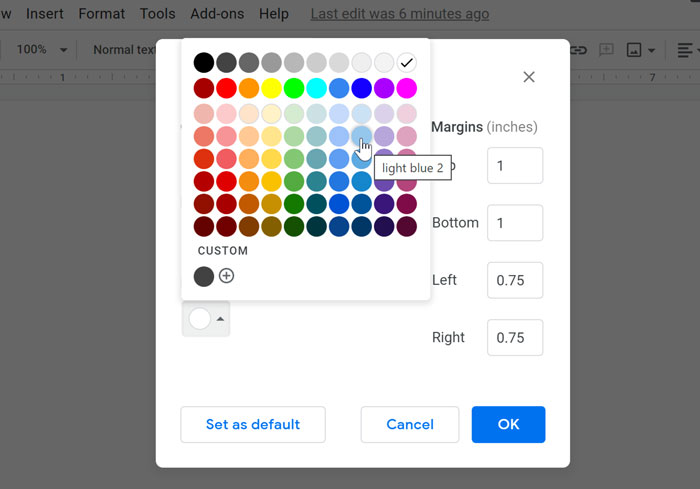Image resolution: width=700 pixels, height=489 pixels.
Task: Open the 'Last edit was 6 minutes ago' link
Action: click(x=400, y=14)
